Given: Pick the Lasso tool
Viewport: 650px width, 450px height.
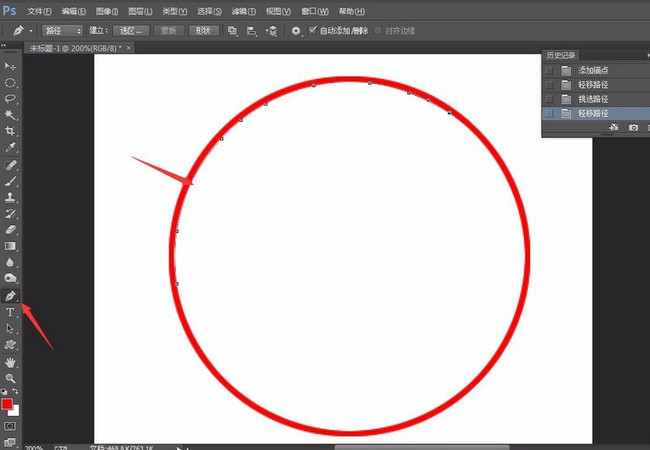Looking at the screenshot, I should [11, 99].
